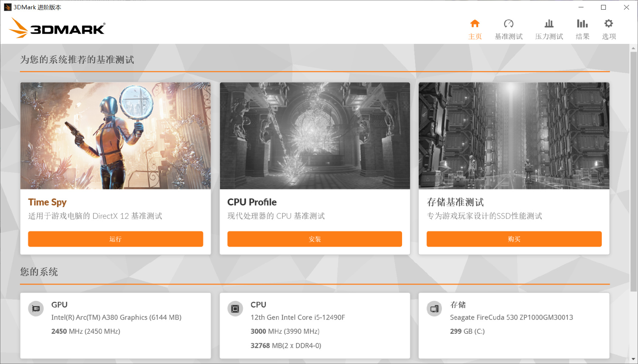
Task: Open benchmarks via the gauge icon
Action: (508, 24)
